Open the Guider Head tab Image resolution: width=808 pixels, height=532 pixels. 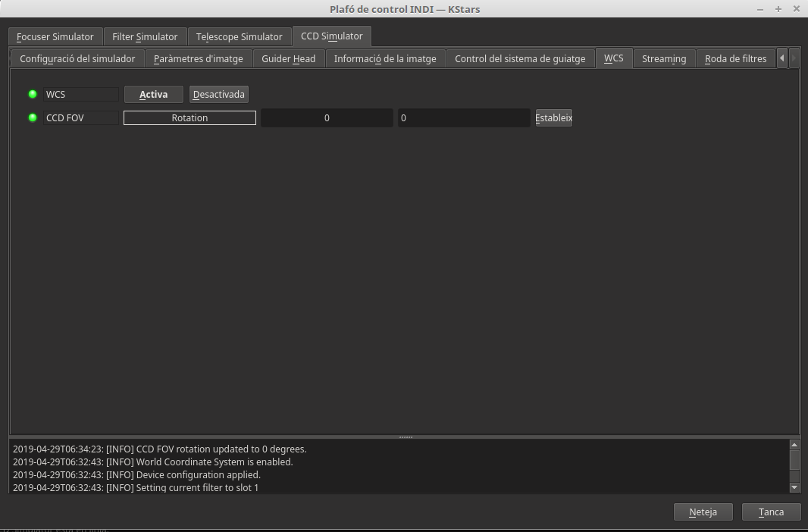click(x=288, y=58)
